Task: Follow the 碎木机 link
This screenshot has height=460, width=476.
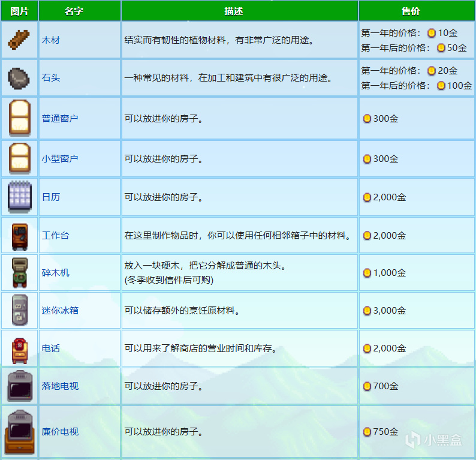Action: [x=55, y=273]
